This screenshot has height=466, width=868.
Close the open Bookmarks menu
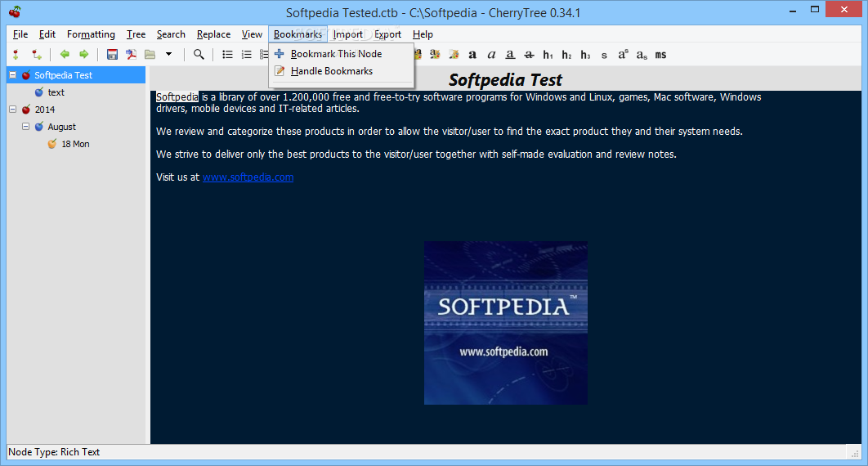298,34
